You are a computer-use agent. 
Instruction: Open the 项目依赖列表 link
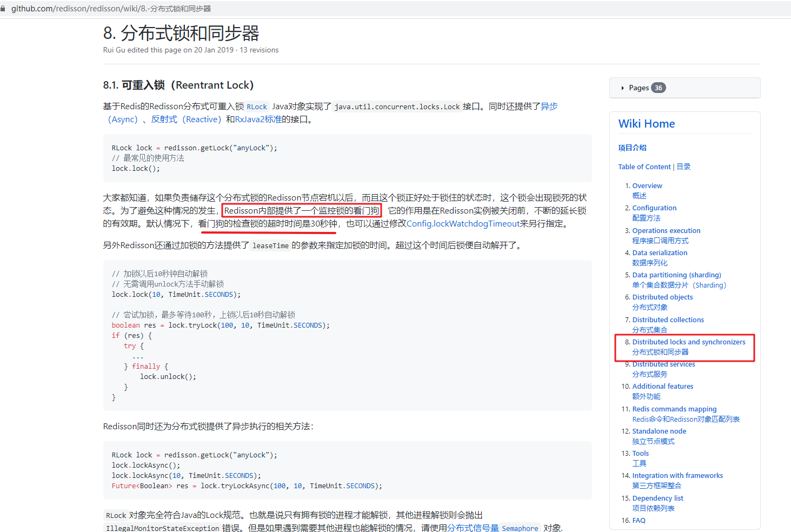click(653, 508)
